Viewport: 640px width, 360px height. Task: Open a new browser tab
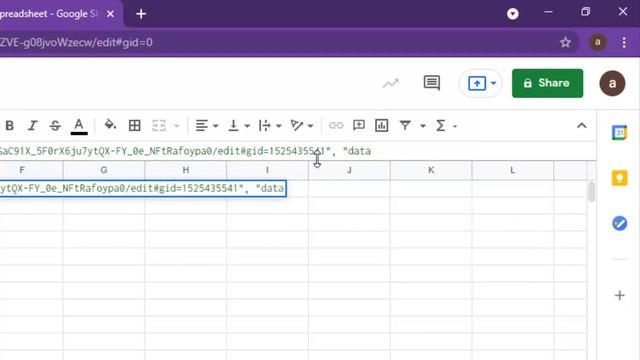click(141, 14)
